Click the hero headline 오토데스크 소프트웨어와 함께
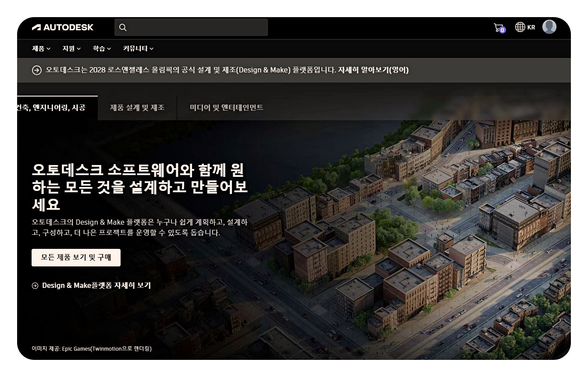Viewport: 588px width, 377px height. click(x=140, y=187)
